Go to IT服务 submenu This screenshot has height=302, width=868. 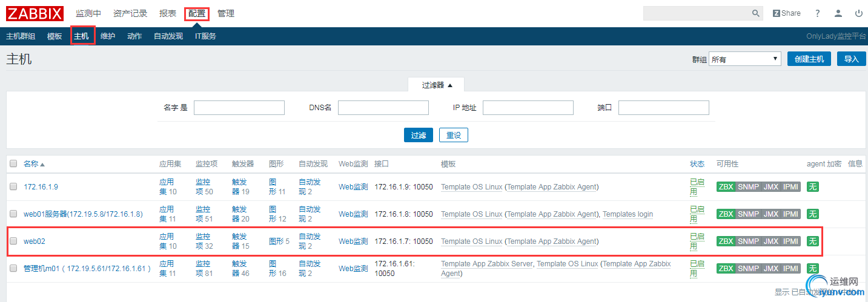point(205,36)
